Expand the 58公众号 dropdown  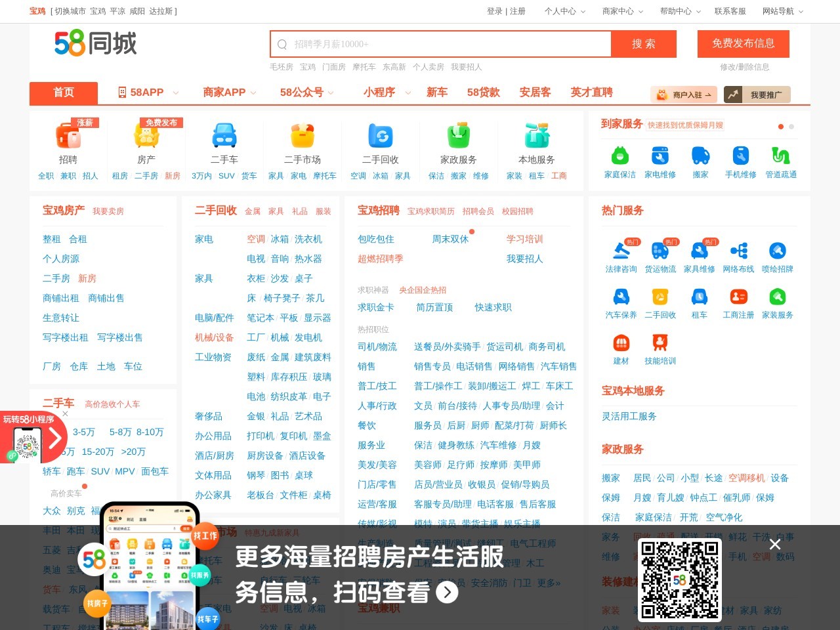(305, 93)
